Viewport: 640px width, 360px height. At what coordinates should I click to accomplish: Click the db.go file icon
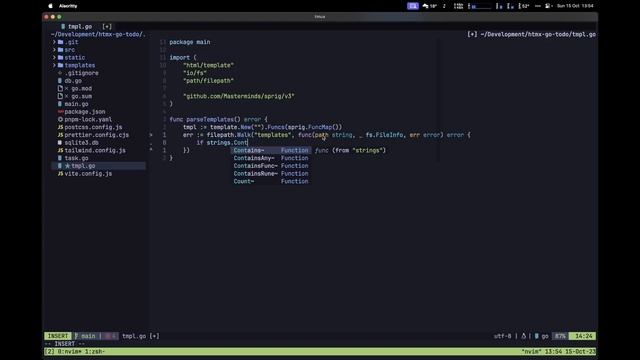60,81
